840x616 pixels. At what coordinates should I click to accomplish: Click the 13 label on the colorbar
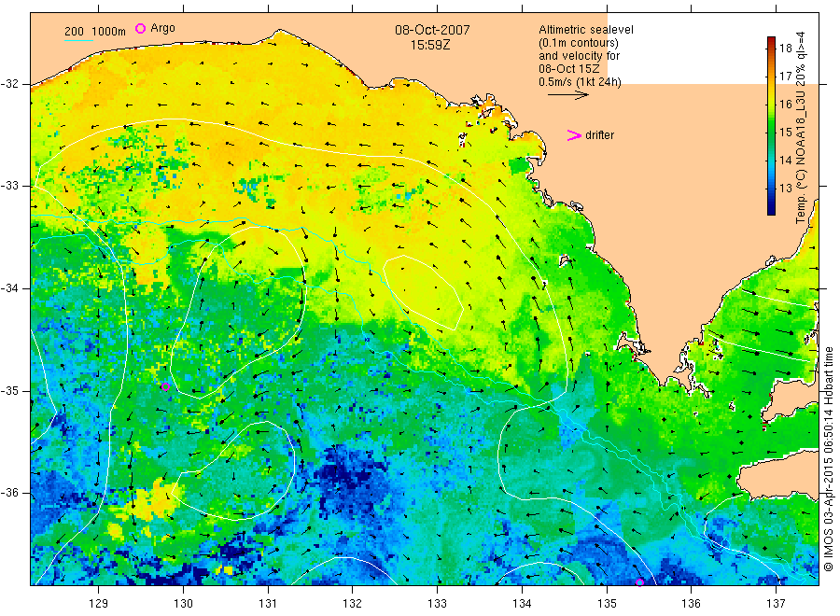coord(785,188)
